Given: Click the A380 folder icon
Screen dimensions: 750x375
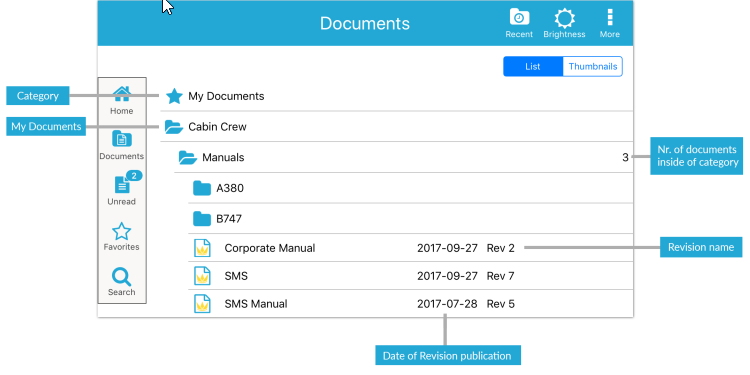Looking at the screenshot, I should 202,188.
